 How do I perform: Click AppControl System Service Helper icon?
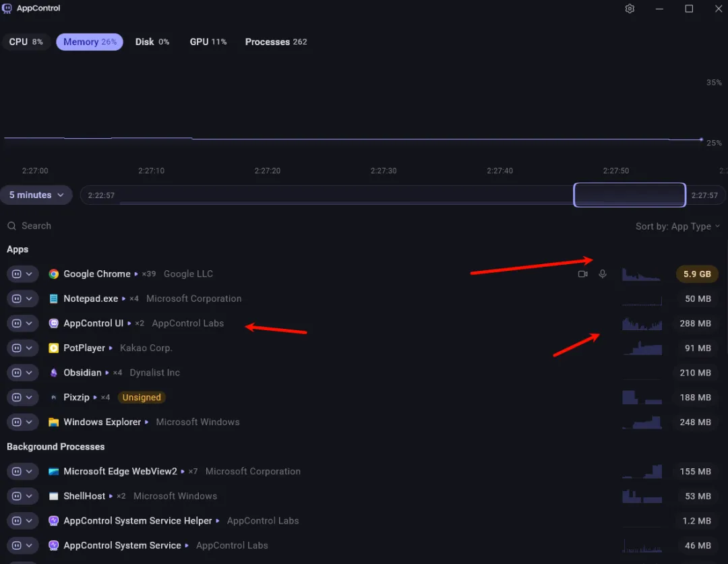tap(54, 520)
